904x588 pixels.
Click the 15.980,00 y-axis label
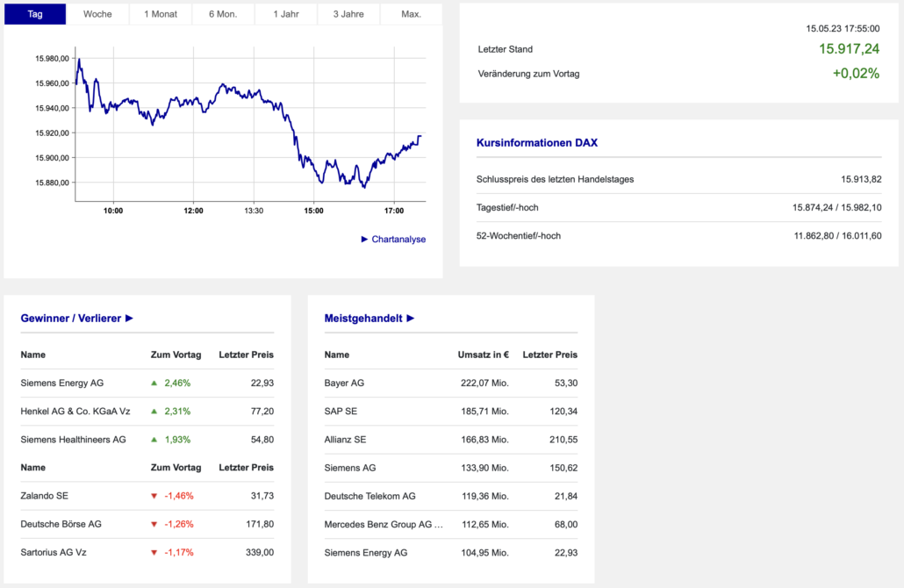(52, 58)
